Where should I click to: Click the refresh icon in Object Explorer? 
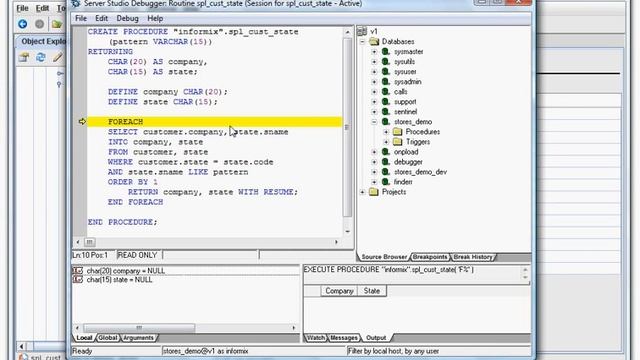(41, 57)
